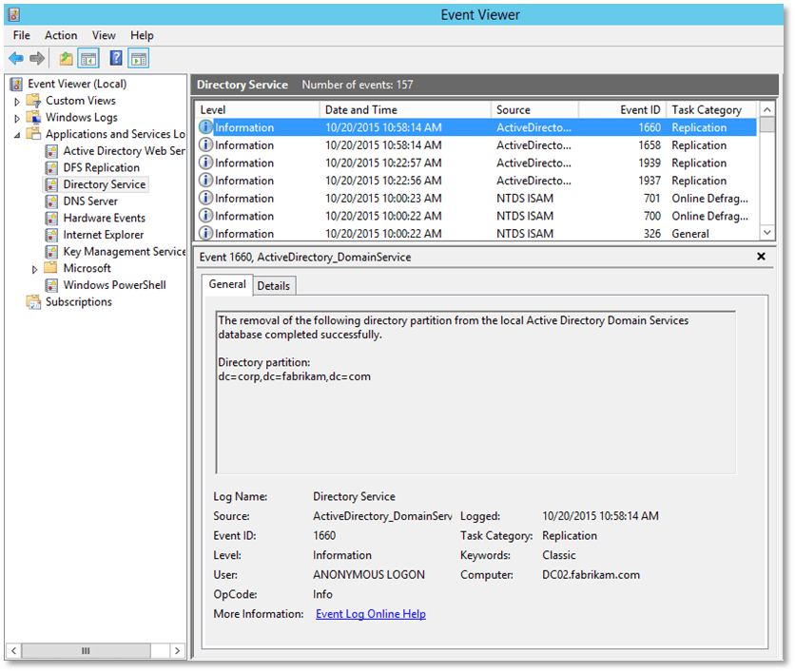Toggle the Show/Hide Action Pane button
The image size is (795, 672).
coord(139,59)
